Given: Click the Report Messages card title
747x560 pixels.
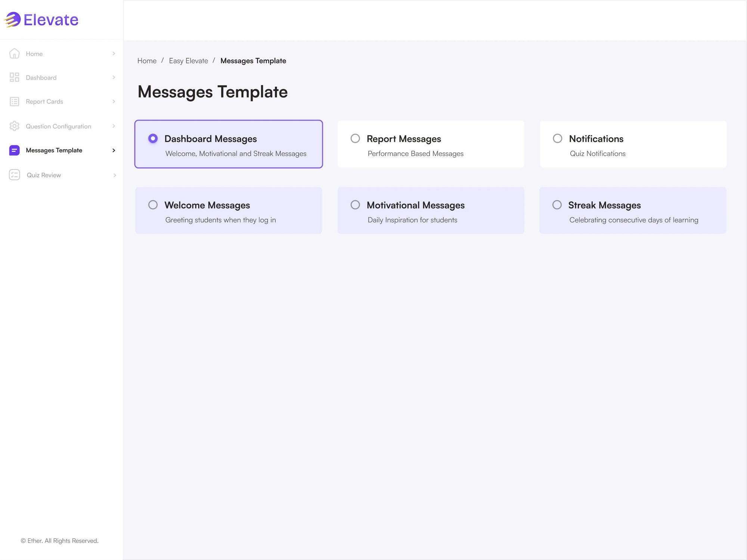Looking at the screenshot, I should 404,139.
